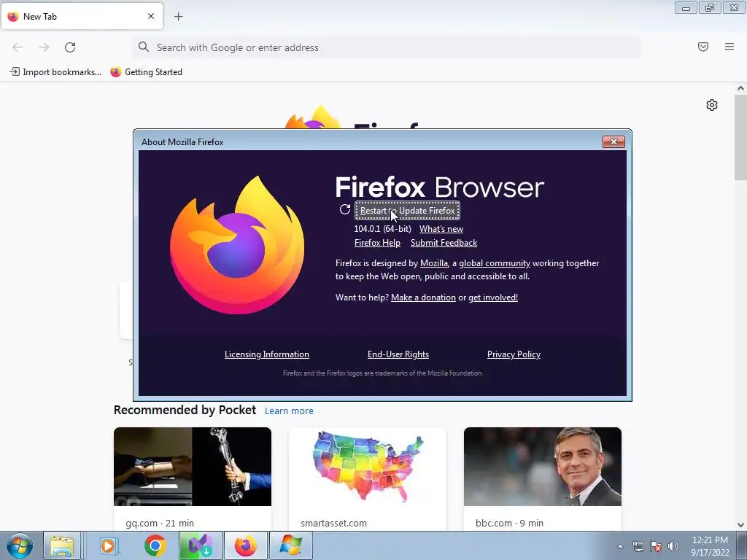Open File Explorer from taskbar
The width and height of the screenshot is (747, 560).
pos(62,545)
